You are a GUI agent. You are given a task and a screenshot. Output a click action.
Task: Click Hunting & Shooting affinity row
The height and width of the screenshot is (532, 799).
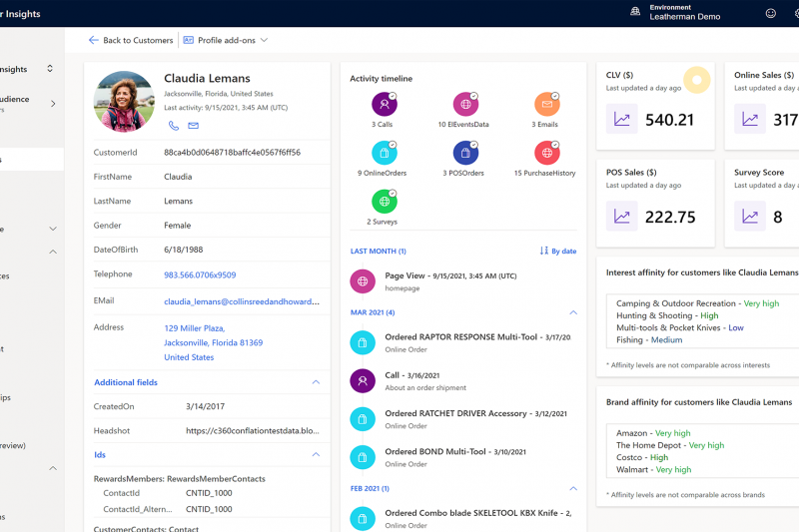(x=667, y=315)
